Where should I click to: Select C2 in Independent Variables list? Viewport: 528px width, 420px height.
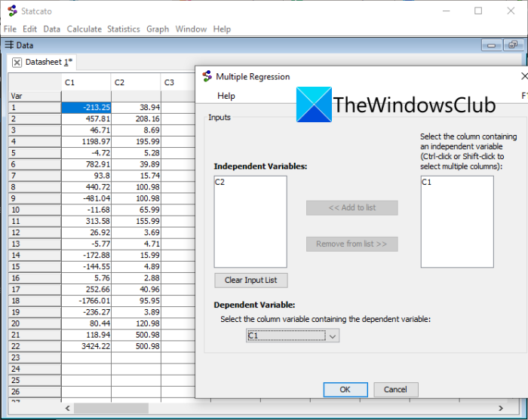pyautogui.click(x=250, y=182)
